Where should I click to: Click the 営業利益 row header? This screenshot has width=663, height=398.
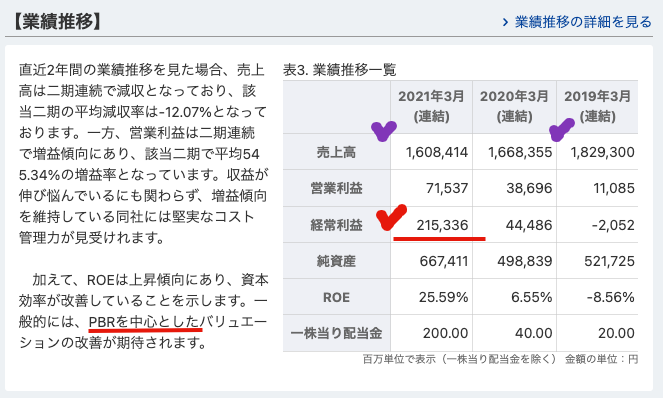tap(337, 188)
